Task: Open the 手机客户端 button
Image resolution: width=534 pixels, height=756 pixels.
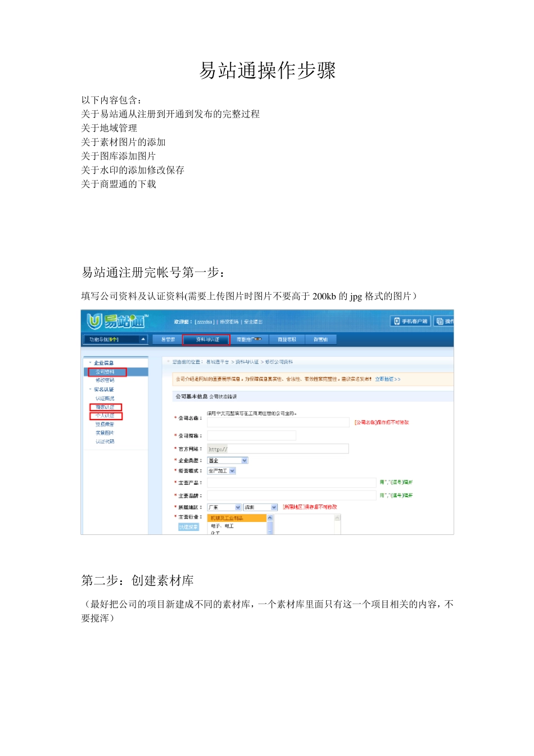Action: click(x=410, y=321)
